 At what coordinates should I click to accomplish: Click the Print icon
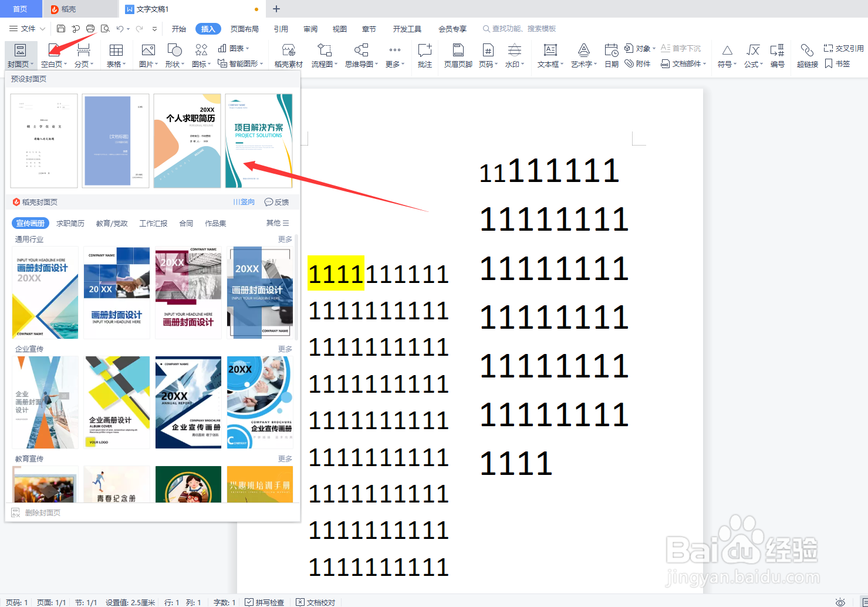[90, 28]
